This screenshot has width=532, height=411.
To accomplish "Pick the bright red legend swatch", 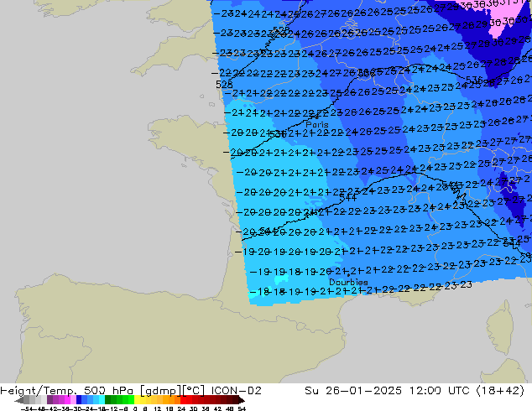I will point(184,399).
